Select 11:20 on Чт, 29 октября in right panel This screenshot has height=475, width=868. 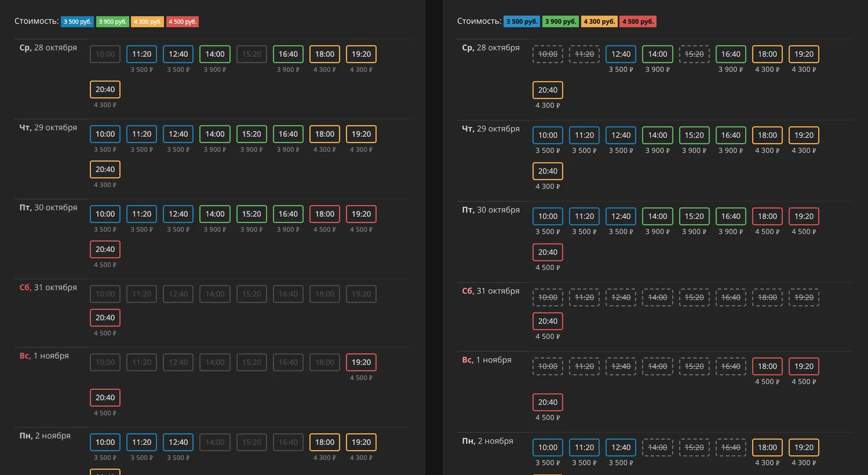(584, 135)
